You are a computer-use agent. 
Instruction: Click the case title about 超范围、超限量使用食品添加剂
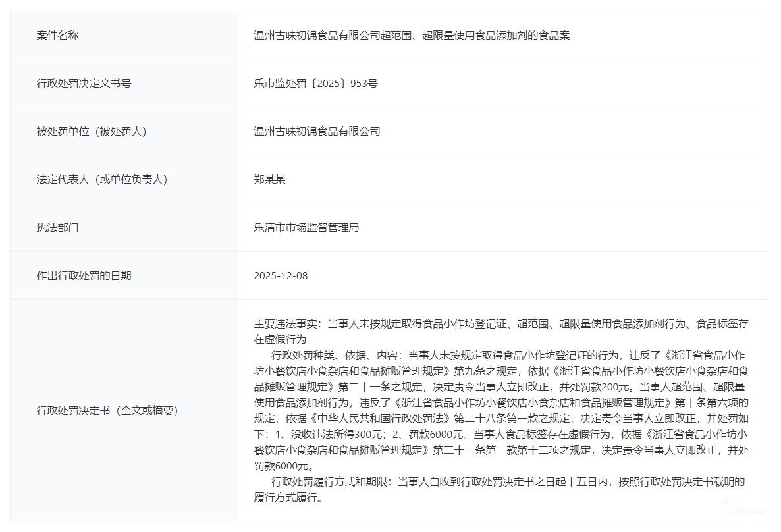coord(412,36)
